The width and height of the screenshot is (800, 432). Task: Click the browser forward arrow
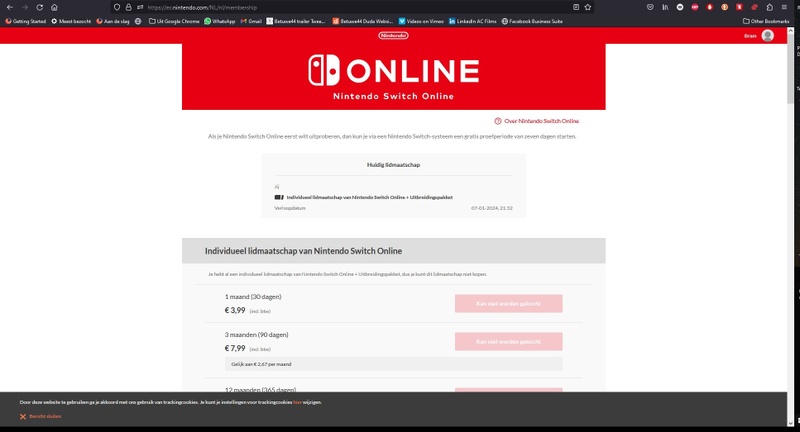[24, 7]
